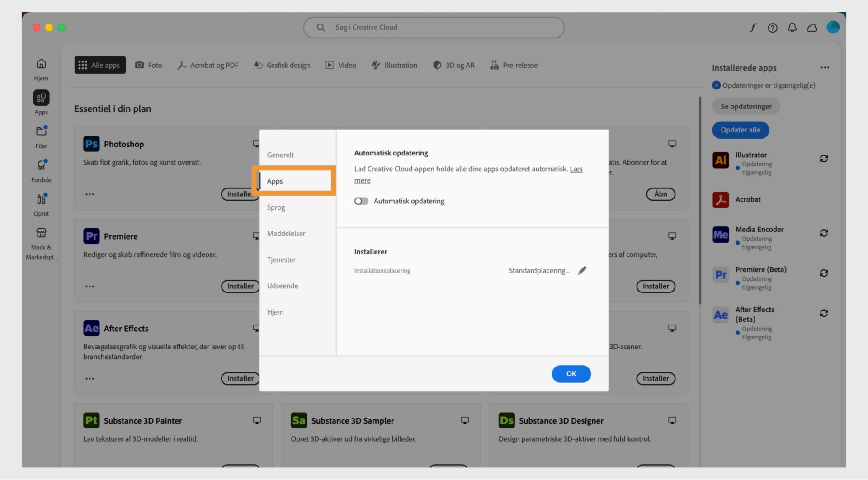Click desktop icon on Substance 3D Sampler card
Screen dimensions: 868x480
click(x=464, y=420)
